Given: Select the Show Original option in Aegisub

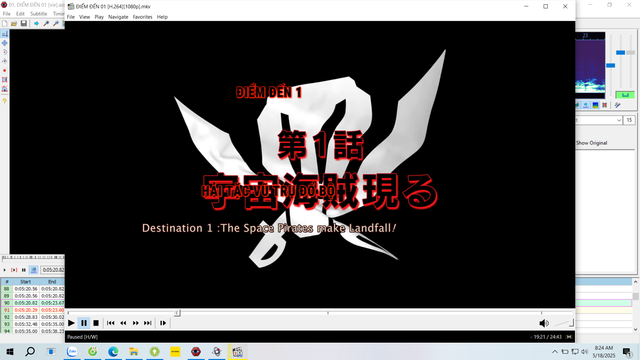Looking at the screenshot, I should pyautogui.click(x=591, y=143).
